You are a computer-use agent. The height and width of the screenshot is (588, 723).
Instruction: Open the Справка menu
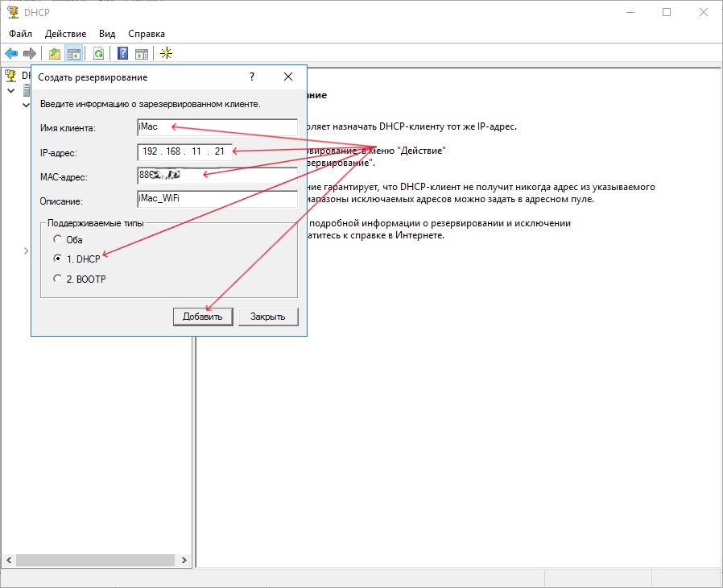(147, 34)
